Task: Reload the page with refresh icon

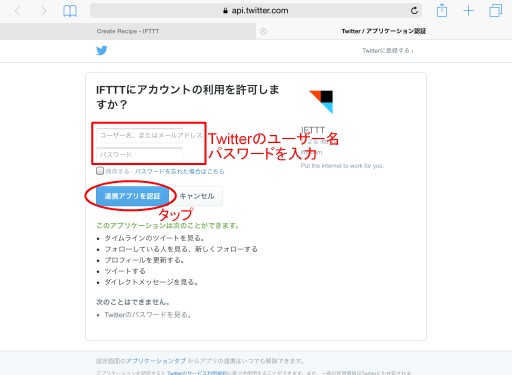Action: [414, 11]
